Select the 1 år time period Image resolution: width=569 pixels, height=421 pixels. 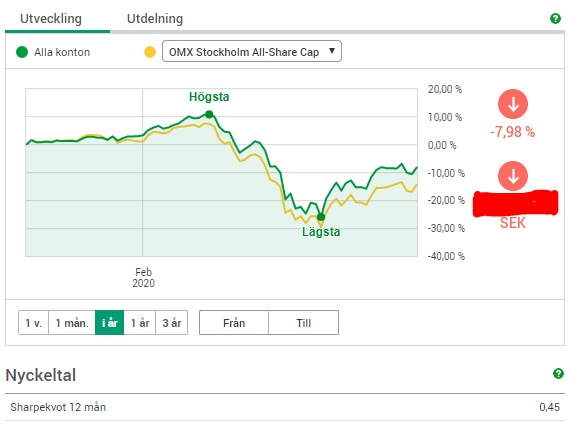[x=140, y=323]
